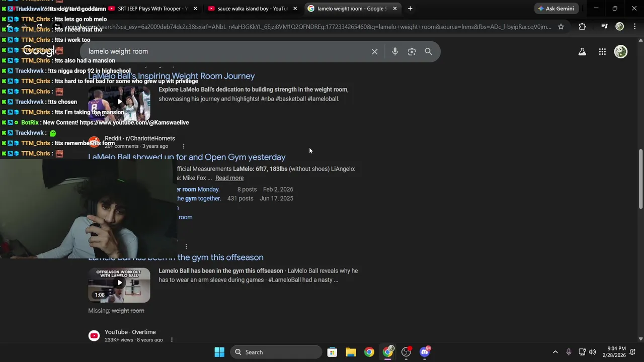
Task: Open Windows Start menu
Action: (219, 352)
